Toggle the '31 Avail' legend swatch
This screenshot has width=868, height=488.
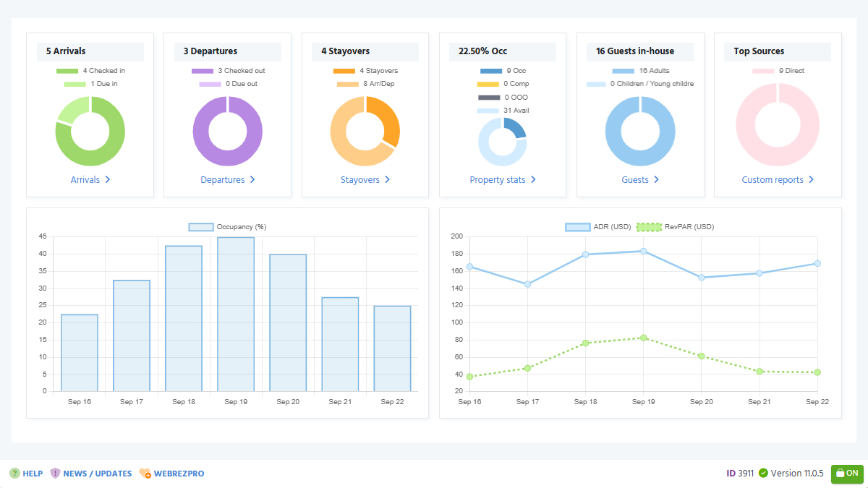(x=488, y=111)
